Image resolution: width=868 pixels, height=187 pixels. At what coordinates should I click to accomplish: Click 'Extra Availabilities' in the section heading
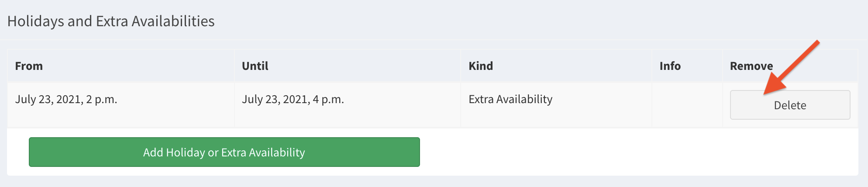155,21
